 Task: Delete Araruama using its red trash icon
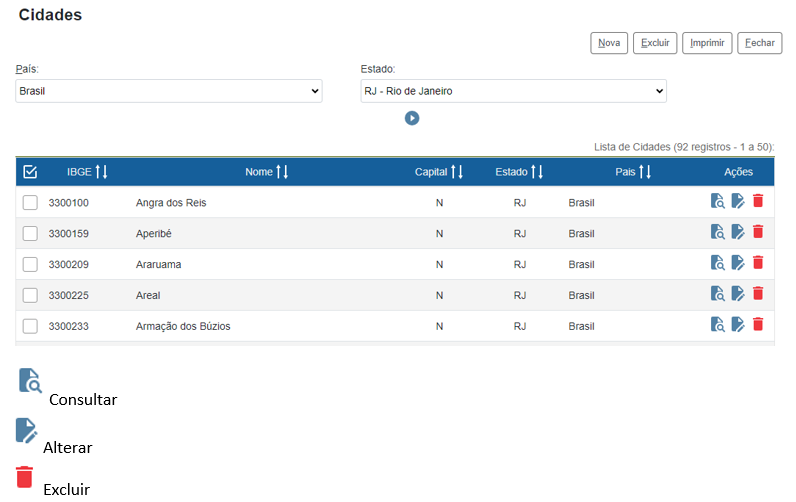[758, 264]
